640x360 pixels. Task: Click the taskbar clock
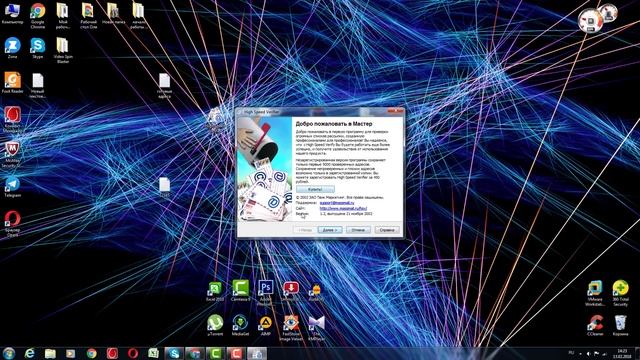(622, 353)
